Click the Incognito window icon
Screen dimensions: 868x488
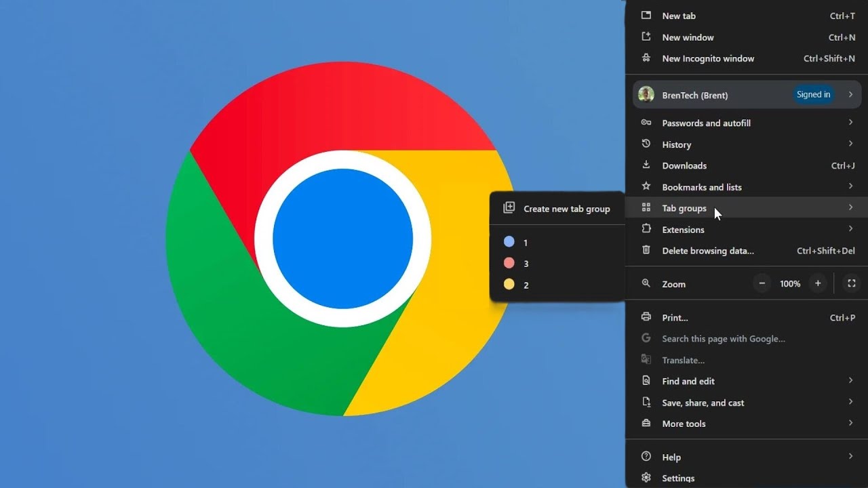click(646, 58)
